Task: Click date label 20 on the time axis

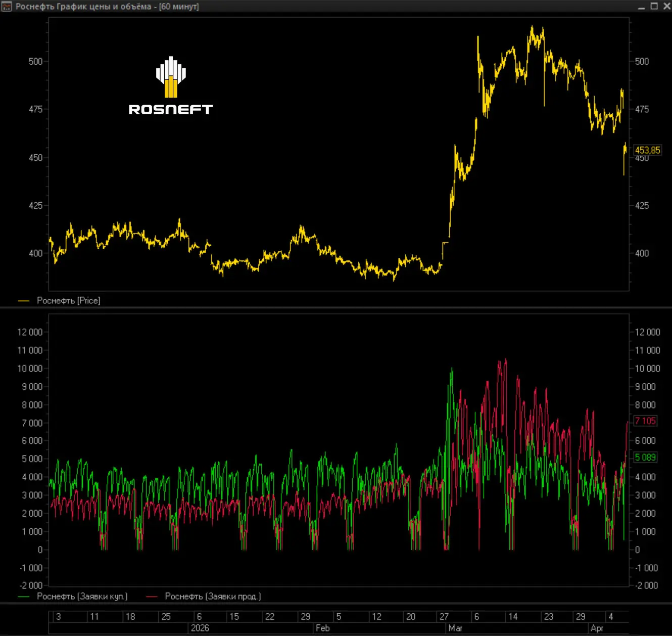Action: [411, 617]
